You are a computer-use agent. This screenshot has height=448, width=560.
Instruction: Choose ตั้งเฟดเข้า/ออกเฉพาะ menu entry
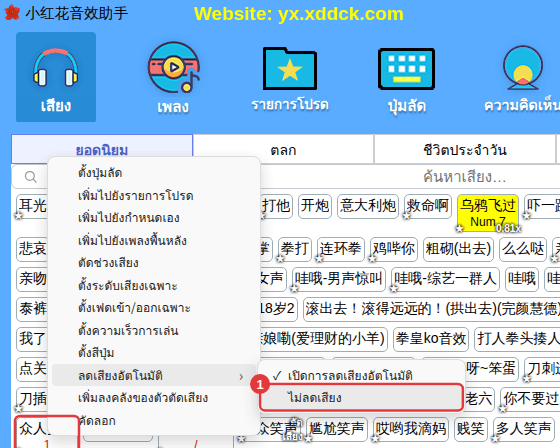click(154, 308)
